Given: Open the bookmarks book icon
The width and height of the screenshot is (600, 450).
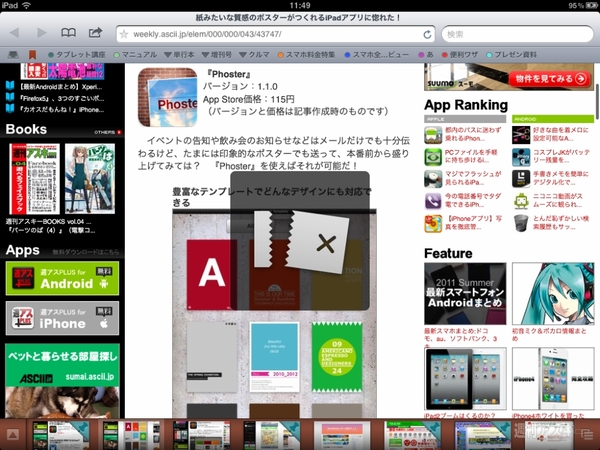Looking at the screenshot, I should pos(68,33).
